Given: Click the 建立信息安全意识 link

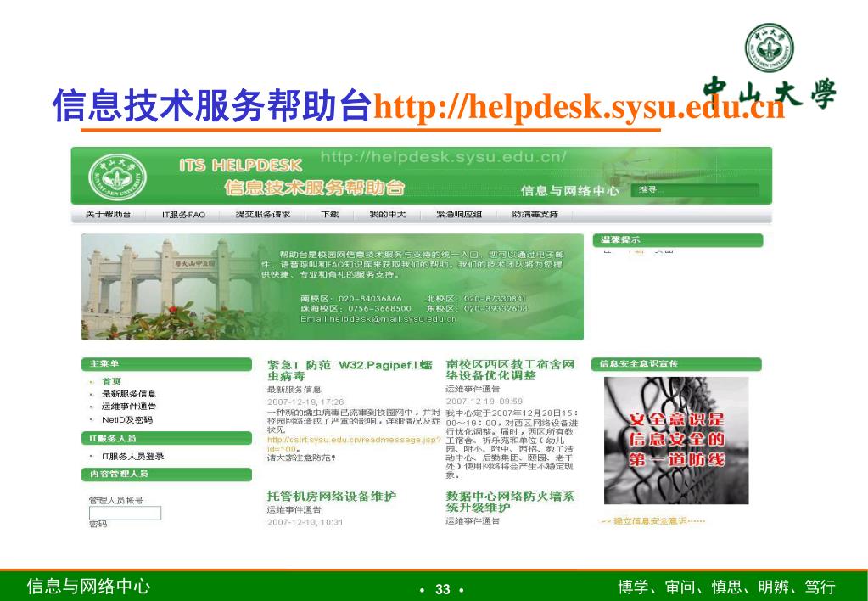Looking at the screenshot, I should tap(652, 521).
